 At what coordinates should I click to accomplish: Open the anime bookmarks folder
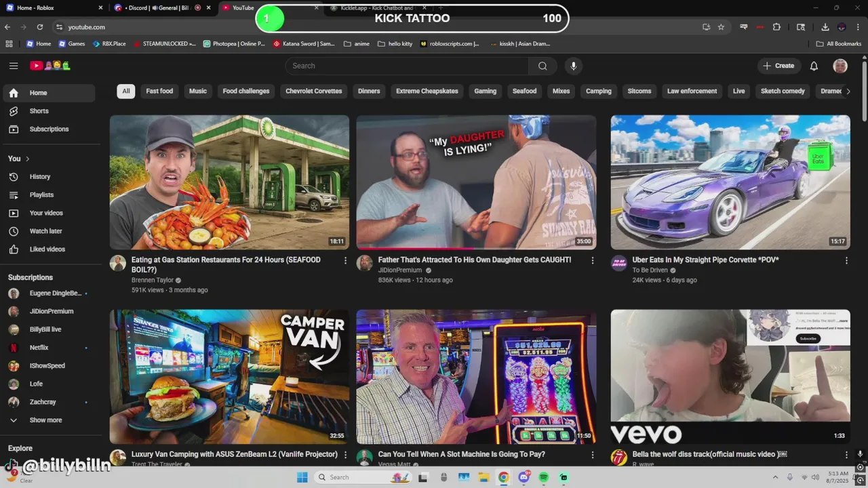(357, 43)
